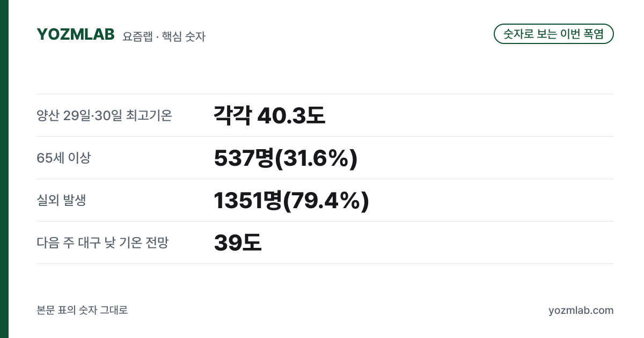
Task: Click the (79.4%) percentage text
Action: click(326, 201)
